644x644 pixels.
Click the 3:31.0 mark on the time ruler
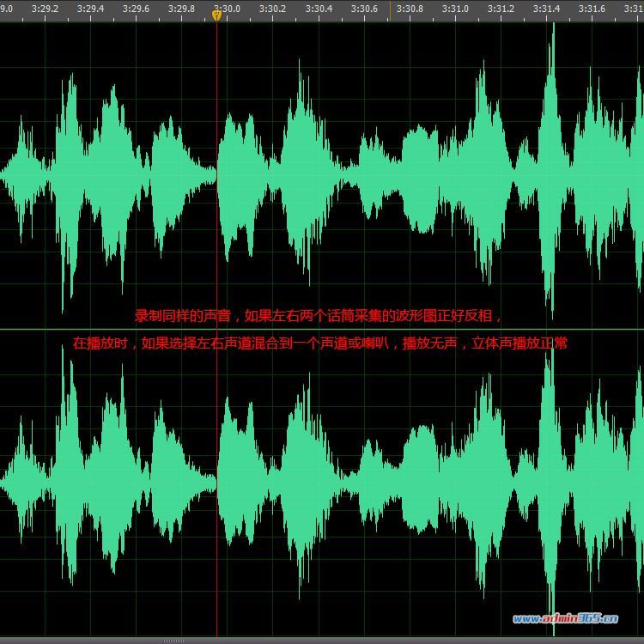[455, 9]
